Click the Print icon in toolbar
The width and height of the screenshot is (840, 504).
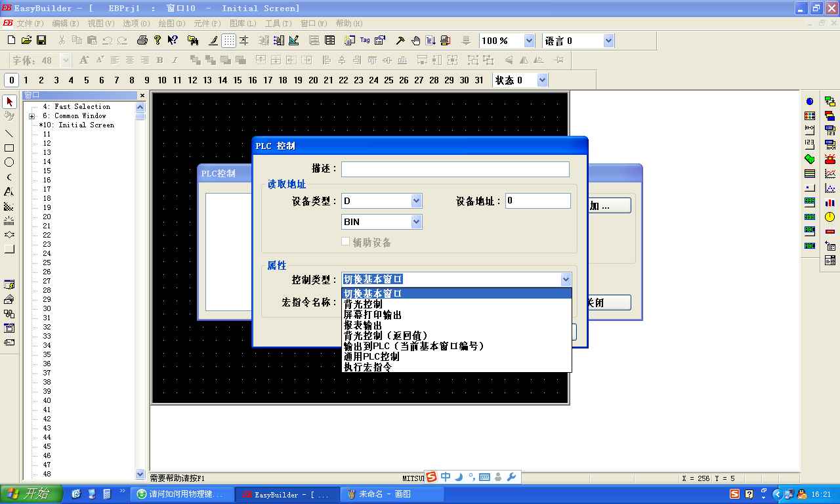point(142,41)
